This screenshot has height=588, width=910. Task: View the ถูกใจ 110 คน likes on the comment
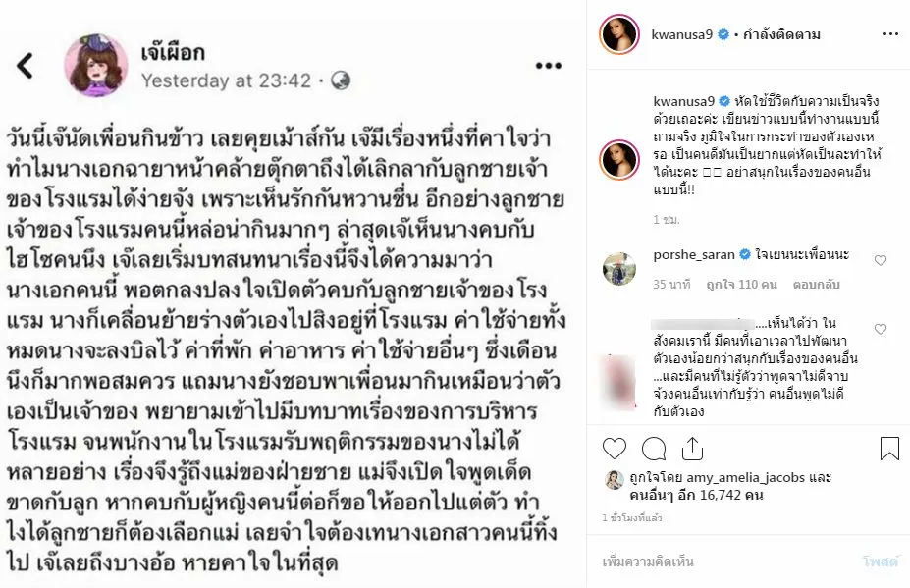pos(741,285)
